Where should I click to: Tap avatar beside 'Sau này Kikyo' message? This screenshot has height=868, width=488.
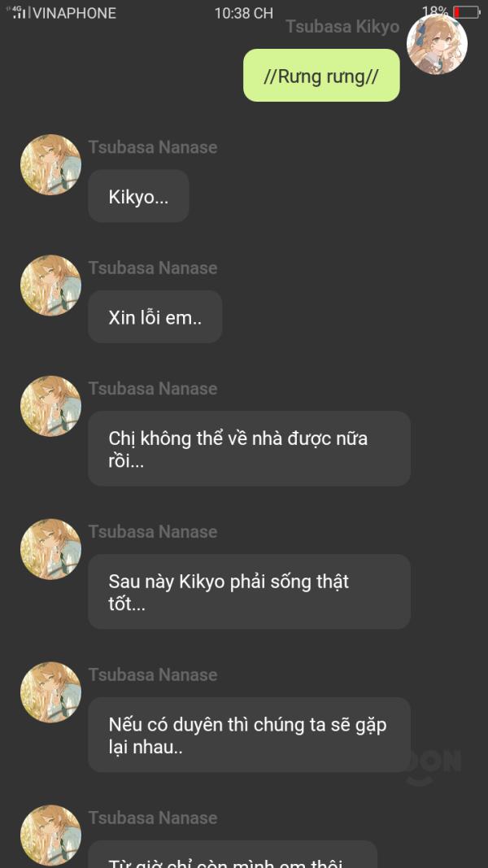[51, 549]
